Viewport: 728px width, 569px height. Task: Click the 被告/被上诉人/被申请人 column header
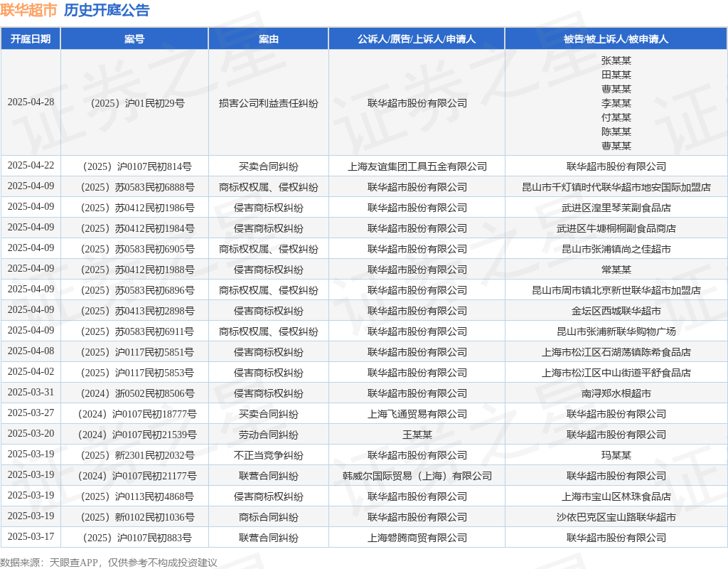coord(616,39)
